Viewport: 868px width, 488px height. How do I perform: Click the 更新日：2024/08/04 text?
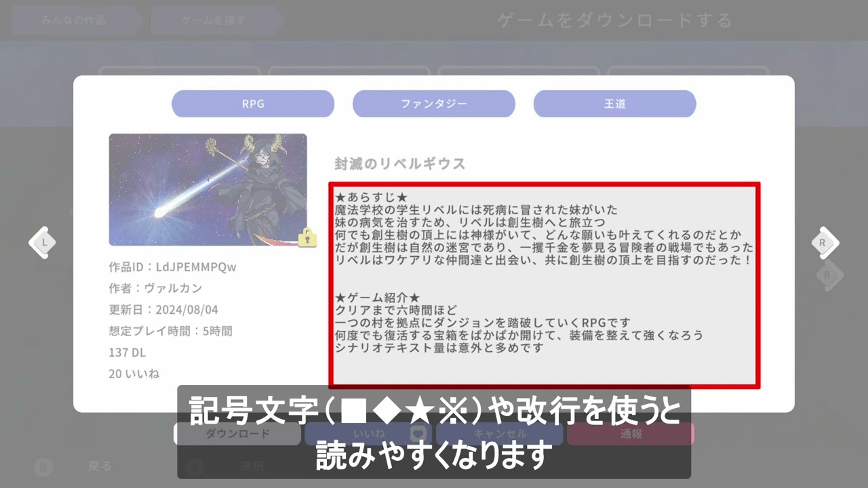(163, 310)
